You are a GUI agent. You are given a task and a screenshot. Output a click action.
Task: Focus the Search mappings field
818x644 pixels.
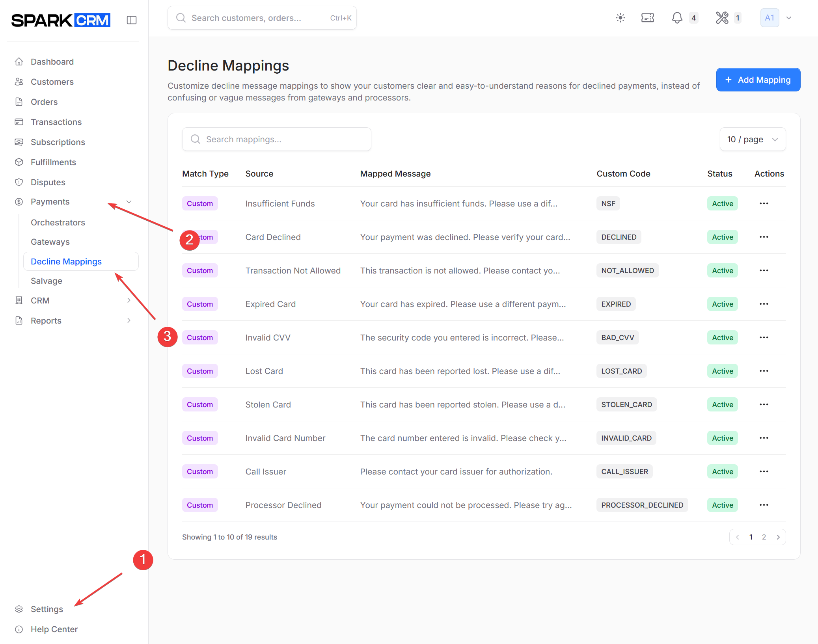276,139
